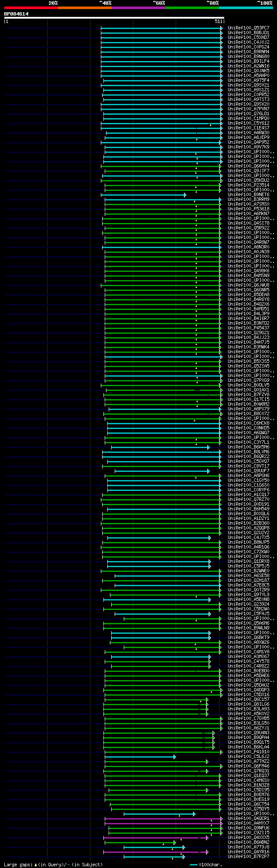This screenshot has height=868, width=277.
Task: Open hit UniRef100_C4J0J2
Action: pyautogui.click(x=248, y=42)
